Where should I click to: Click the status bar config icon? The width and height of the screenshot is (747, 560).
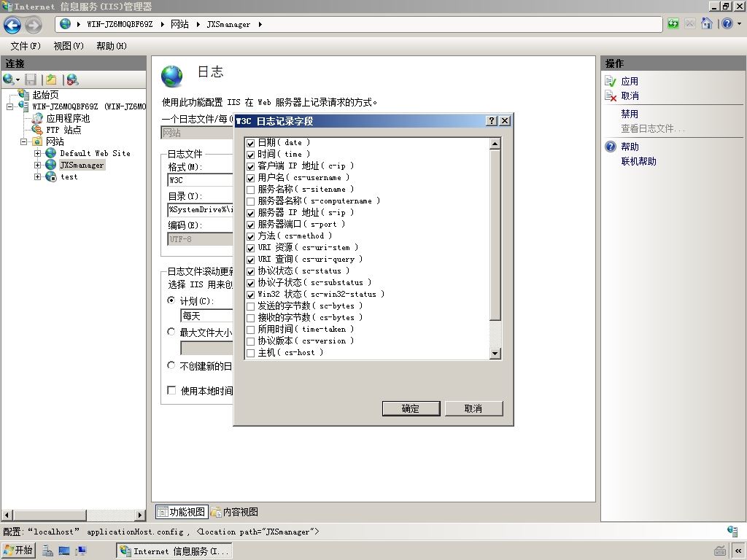coord(732,531)
